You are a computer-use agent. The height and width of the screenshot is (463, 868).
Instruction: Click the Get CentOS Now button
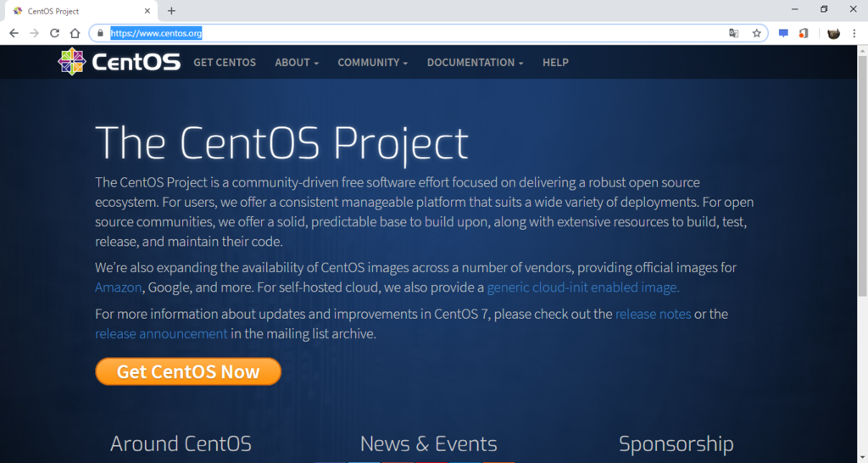pyautogui.click(x=188, y=371)
